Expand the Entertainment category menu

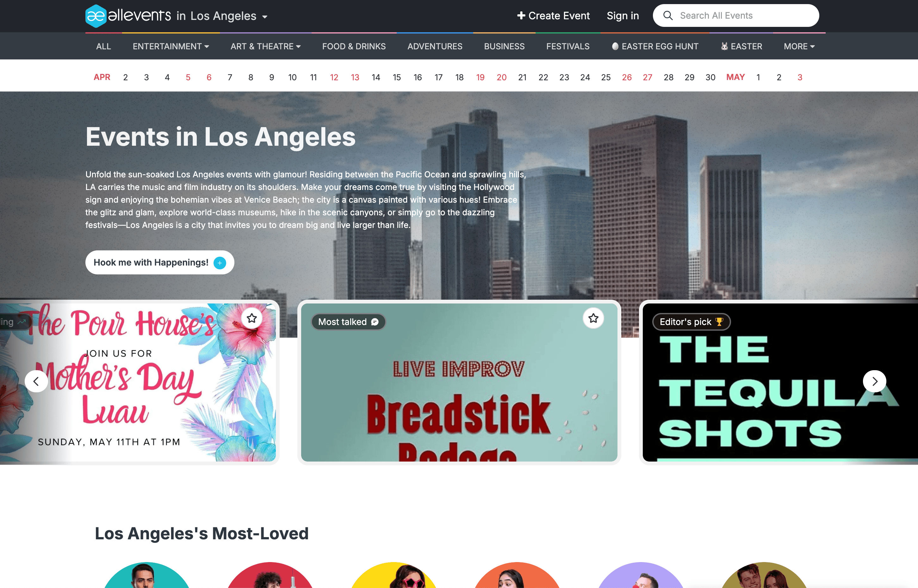pyautogui.click(x=171, y=46)
